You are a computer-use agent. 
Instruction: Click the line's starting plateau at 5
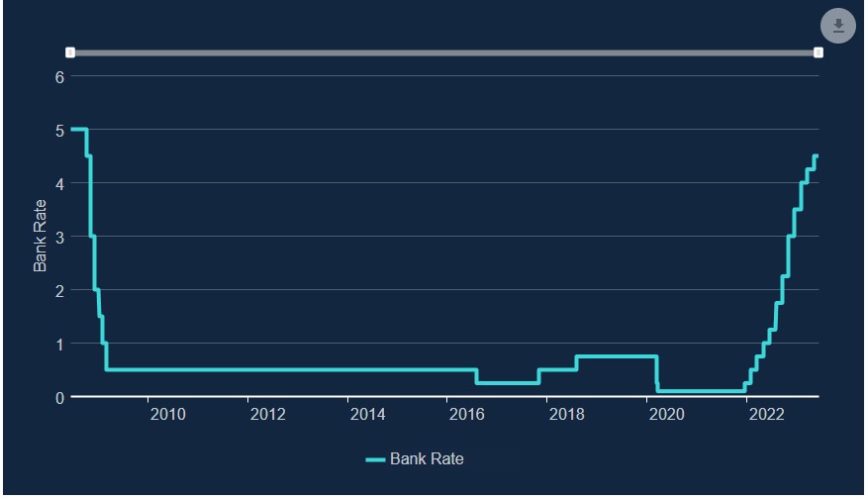78,130
